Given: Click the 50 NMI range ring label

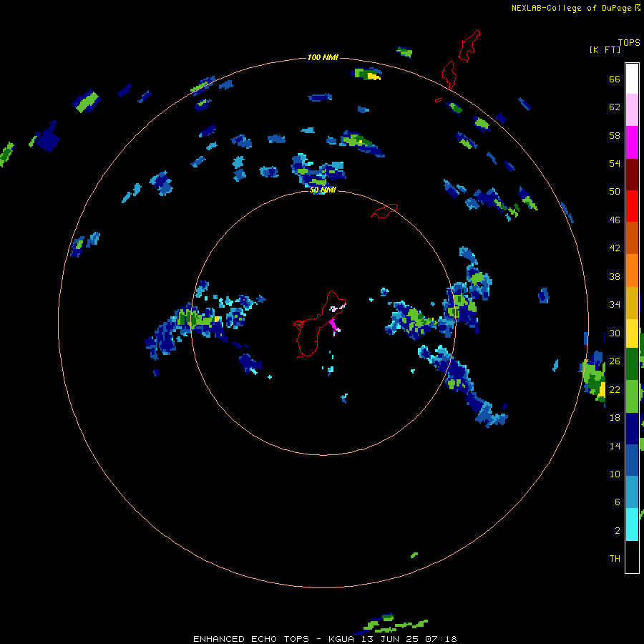Looking at the screenshot, I should click(x=323, y=190).
